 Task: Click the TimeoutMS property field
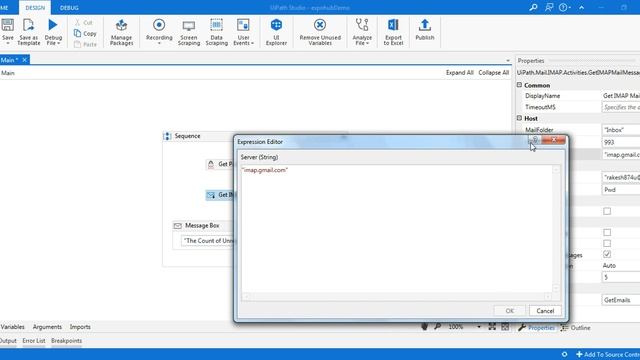(621, 107)
